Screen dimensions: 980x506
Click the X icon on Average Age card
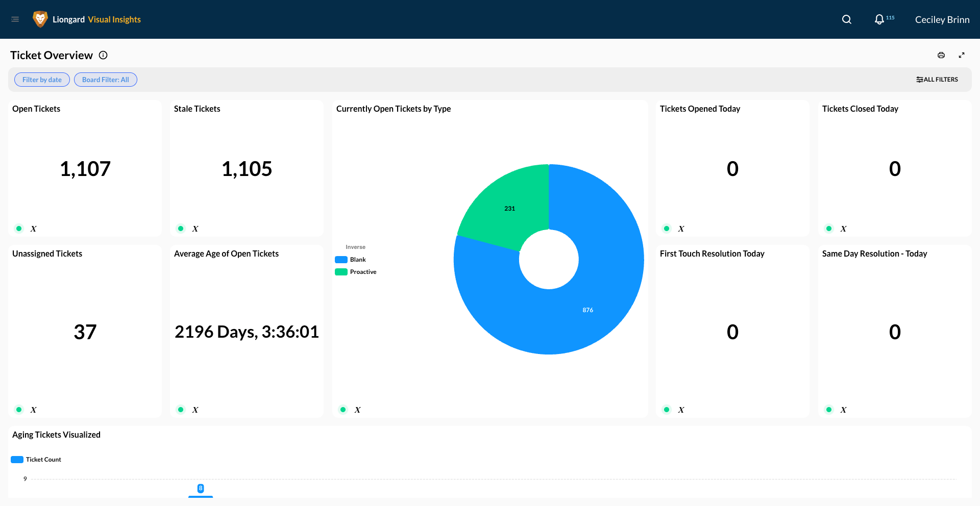point(195,410)
